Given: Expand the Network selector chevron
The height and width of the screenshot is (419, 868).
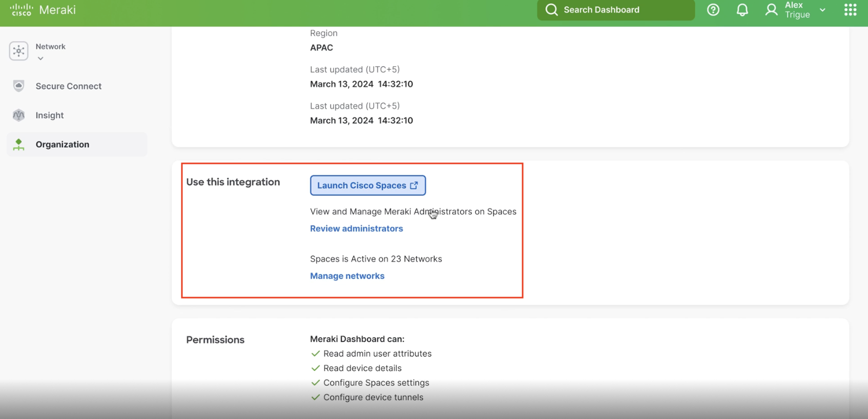Looking at the screenshot, I should [40, 58].
